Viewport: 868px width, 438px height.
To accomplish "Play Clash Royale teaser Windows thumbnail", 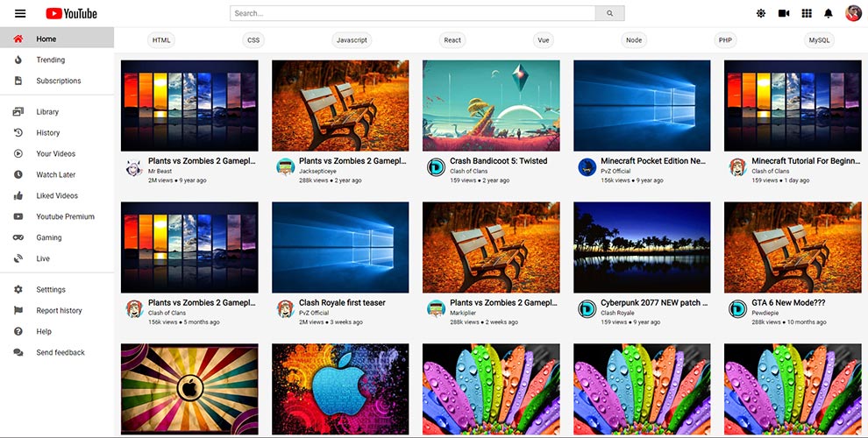I will coord(340,247).
